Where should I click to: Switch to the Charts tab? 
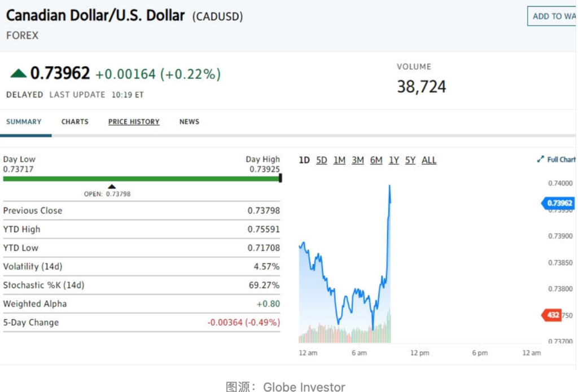pyautogui.click(x=75, y=122)
